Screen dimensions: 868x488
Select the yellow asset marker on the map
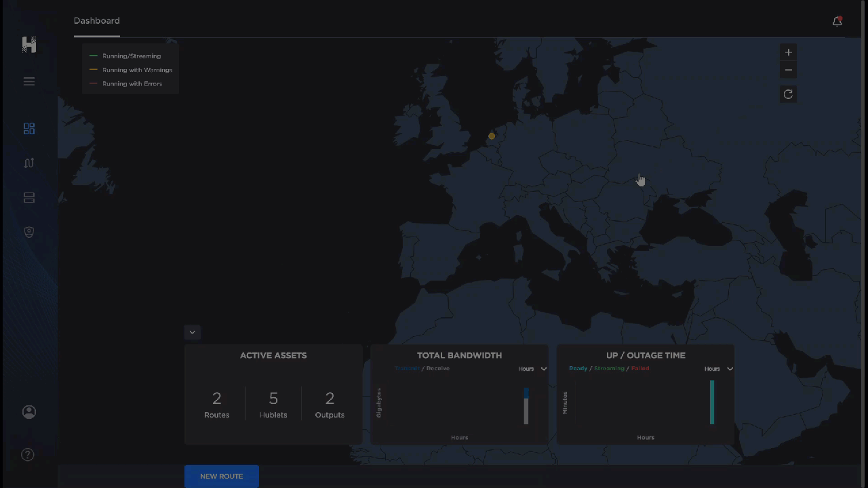pyautogui.click(x=492, y=136)
